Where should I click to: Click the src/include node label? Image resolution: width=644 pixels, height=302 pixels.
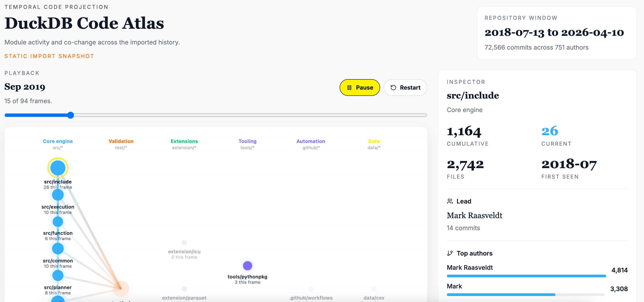point(58,182)
